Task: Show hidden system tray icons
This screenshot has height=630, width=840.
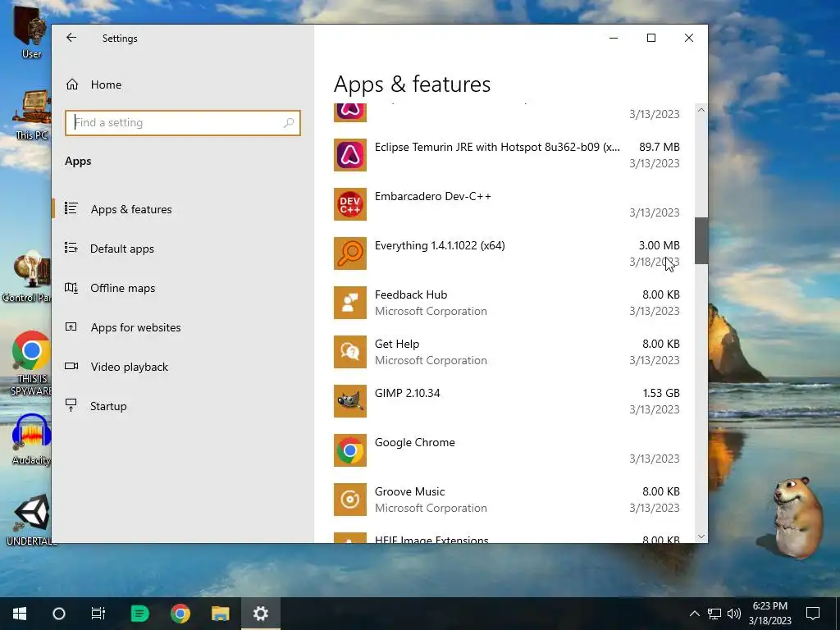Action: (694, 614)
